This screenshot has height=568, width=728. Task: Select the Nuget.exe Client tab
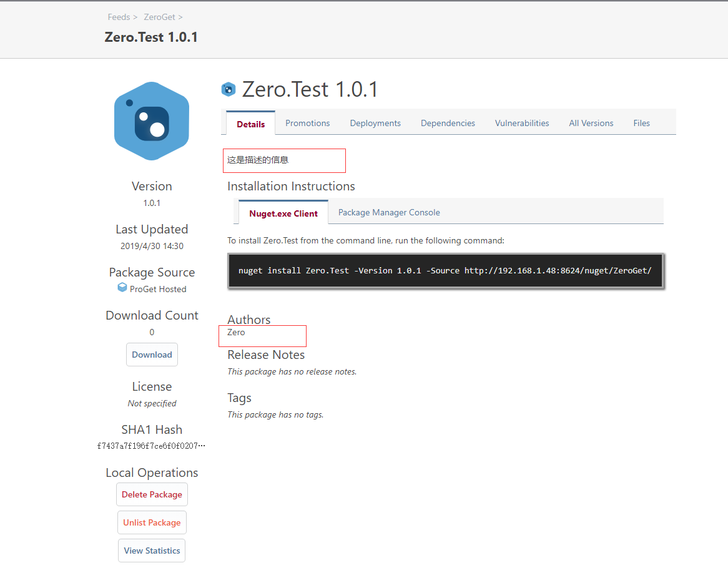283,213
